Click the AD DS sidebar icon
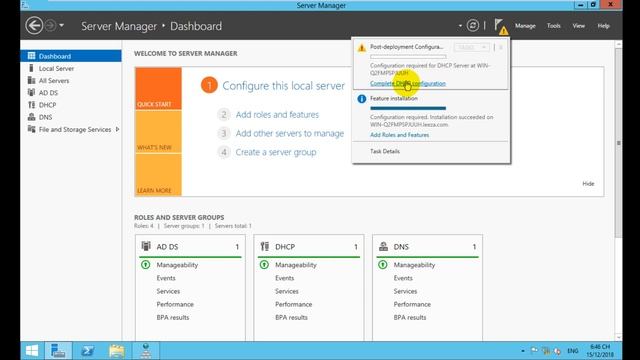This screenshot has width=640, height=360. (31, 93)
